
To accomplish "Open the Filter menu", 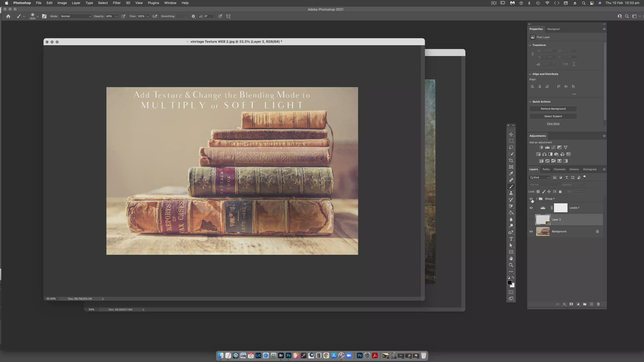I will pyautogui.click(x=117, y=3).
